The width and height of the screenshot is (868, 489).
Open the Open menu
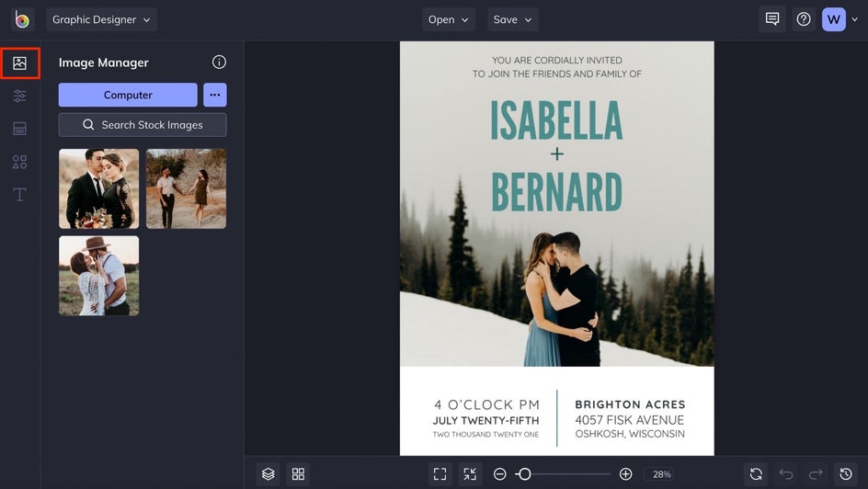[449, 19]
